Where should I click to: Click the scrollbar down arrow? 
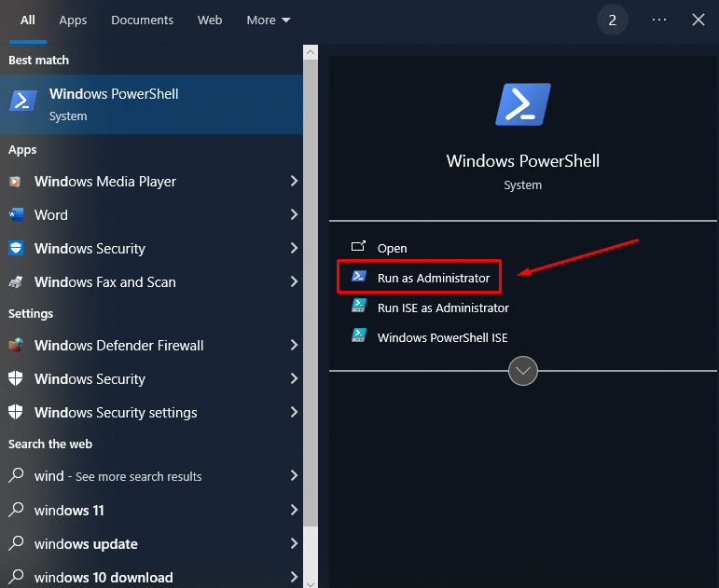click(x=311, y=583)
